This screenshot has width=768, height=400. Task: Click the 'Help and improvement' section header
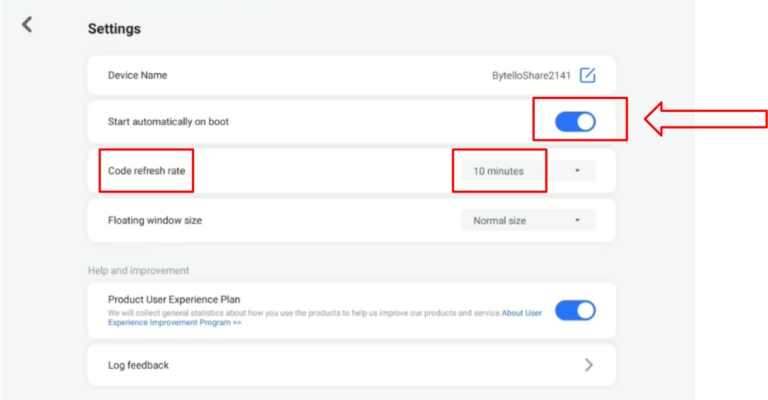tap(138, 270)
